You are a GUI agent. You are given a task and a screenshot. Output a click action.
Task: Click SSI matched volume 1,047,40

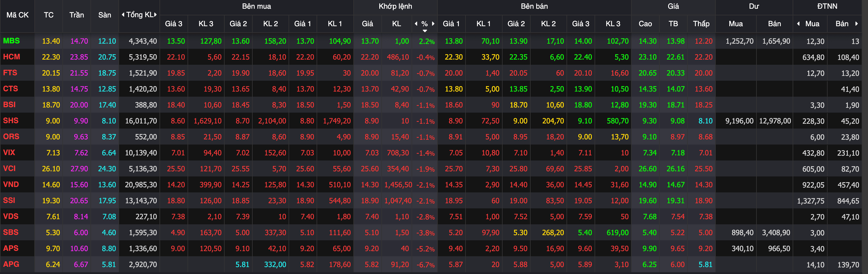pos(398,201)
